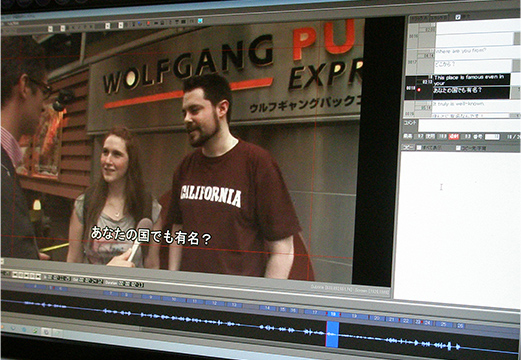Select the Japanese subtitle 'どこから？'
Image resolution: width=521 pixels, height=360 pixels.
(x=445, y=64)
